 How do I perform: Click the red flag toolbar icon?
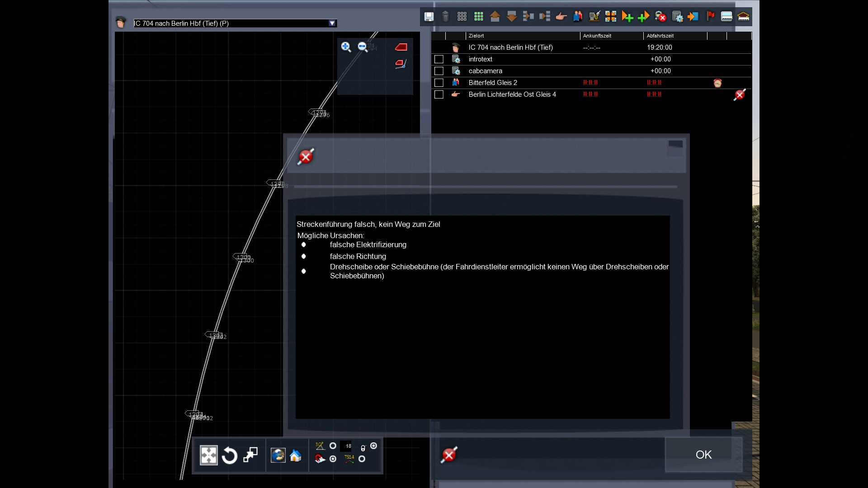(710, 17)
